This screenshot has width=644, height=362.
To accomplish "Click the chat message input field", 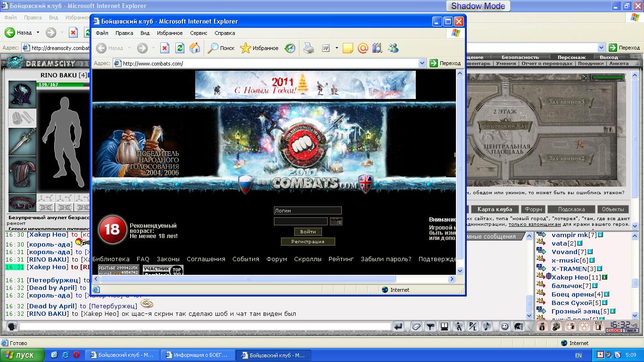I will point(205,326).
